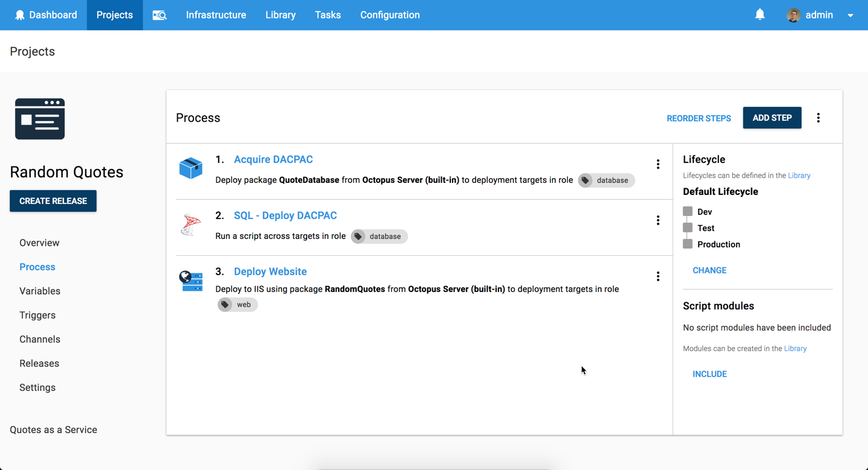
Task: Click the tag icon on the database role chip
Action: [x=584, y=180]
